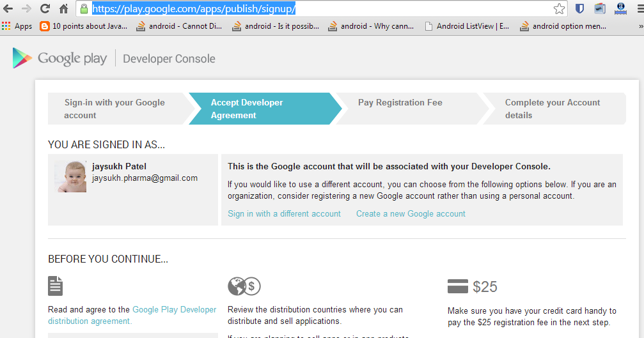Open the Chrome hamburger menu
Image resolution: width=644 pixels, height=338 pixels.
[640, 8]
